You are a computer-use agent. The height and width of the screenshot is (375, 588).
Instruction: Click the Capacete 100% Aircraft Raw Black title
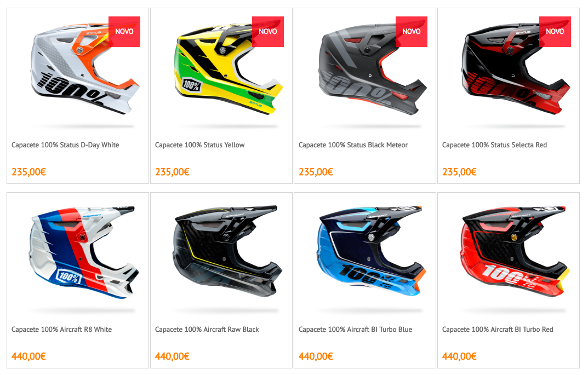point(207,330)
